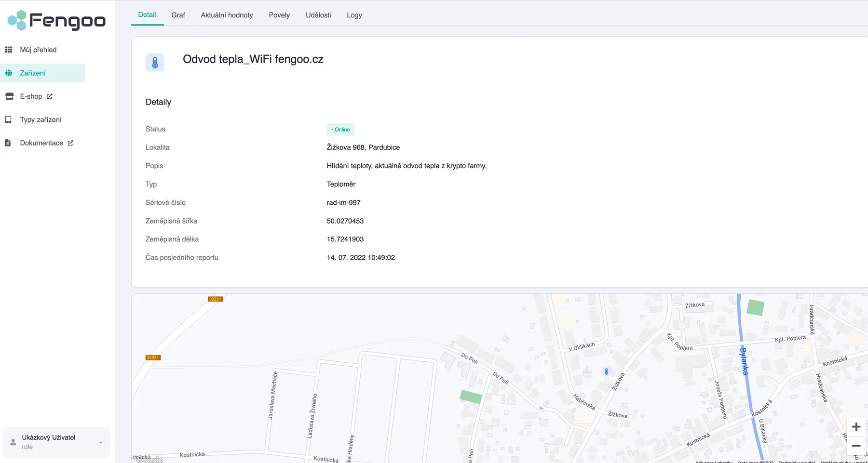Click the Ukázkový Uživatel name text

point(49,437)
